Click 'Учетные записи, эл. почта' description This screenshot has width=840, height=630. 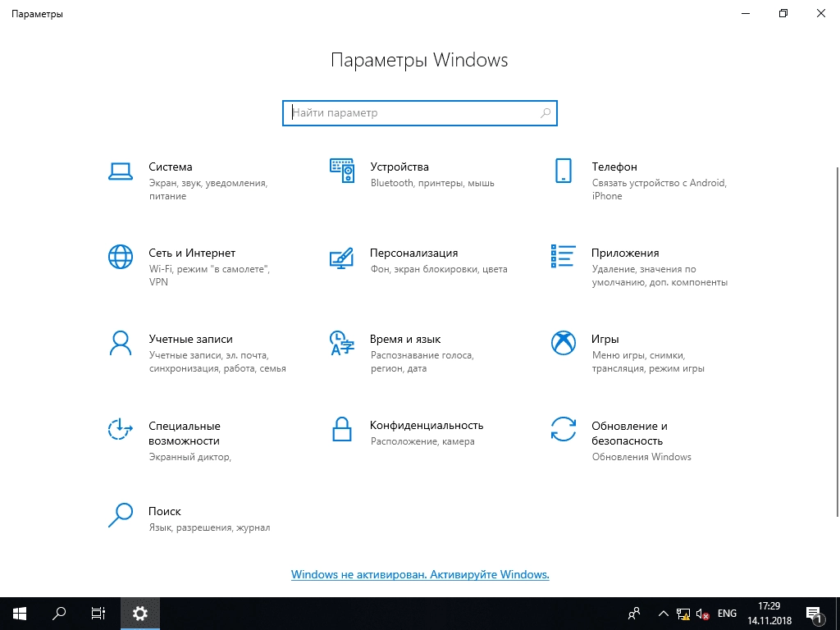point(217,362)
